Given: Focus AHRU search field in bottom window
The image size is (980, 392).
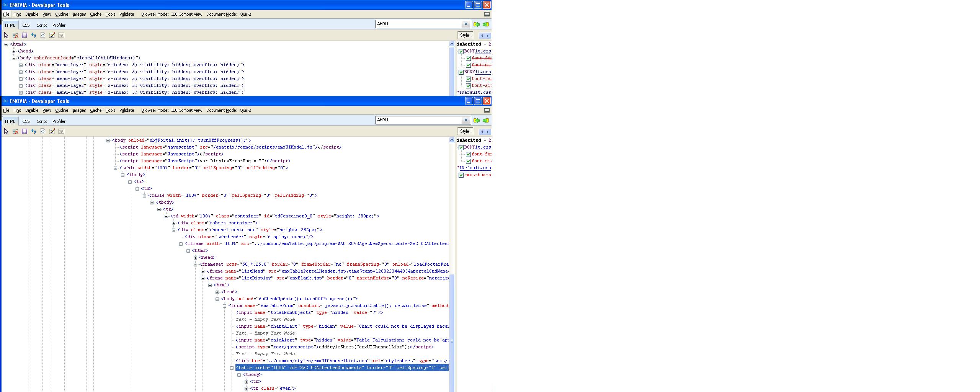Looking at the screenshot, I should [x=418, y=120].
